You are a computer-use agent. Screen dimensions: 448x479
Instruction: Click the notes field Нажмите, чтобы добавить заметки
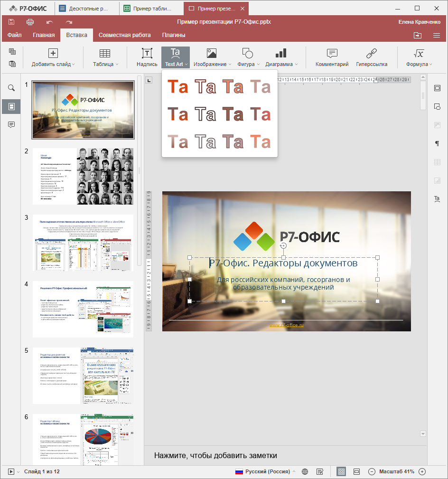pyautogui.click(x=215, y=455)
